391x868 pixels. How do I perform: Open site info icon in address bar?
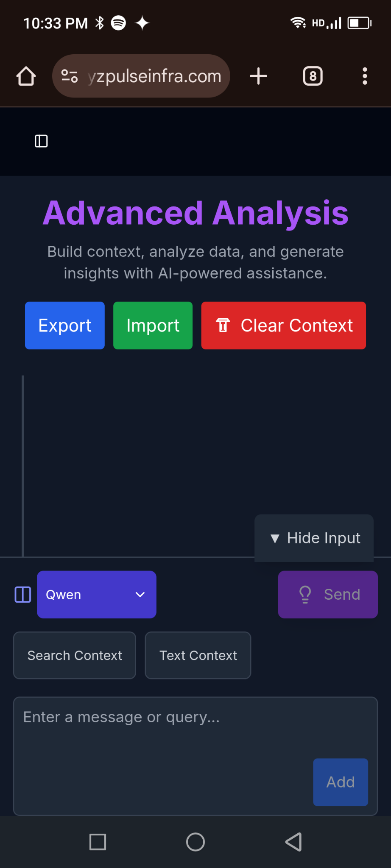70,76
